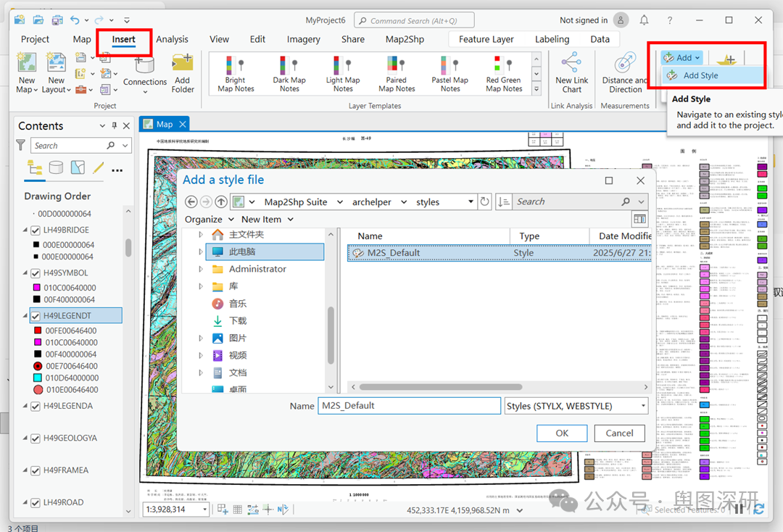Click the Cancel button
The width and height of the screenshot is (783, 532).
(x=619, y=433)
